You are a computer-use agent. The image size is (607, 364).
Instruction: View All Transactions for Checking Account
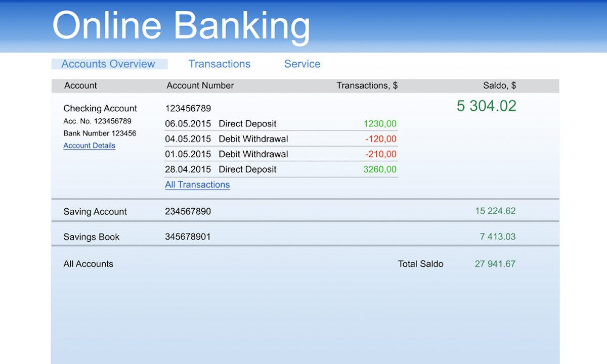tap(197, 185)
